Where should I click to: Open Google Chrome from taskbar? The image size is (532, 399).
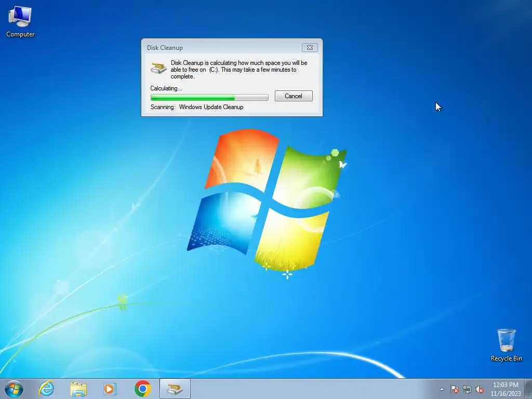(x=142, y=389)
